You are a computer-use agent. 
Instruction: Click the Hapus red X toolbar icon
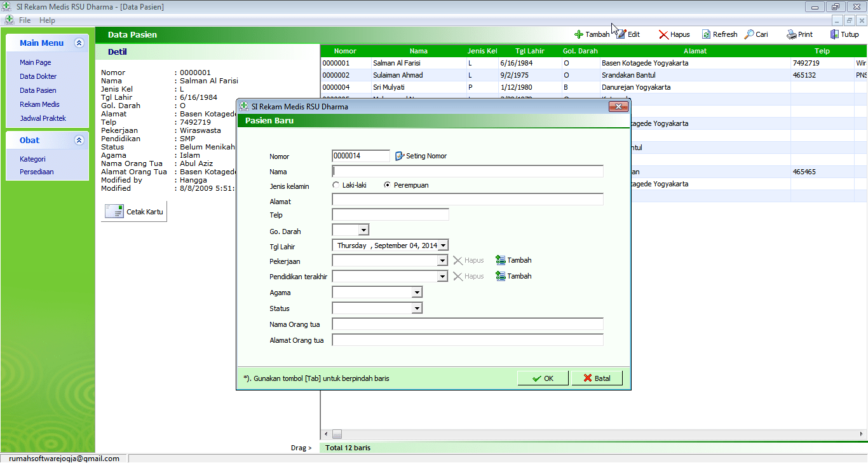[663, 35]
